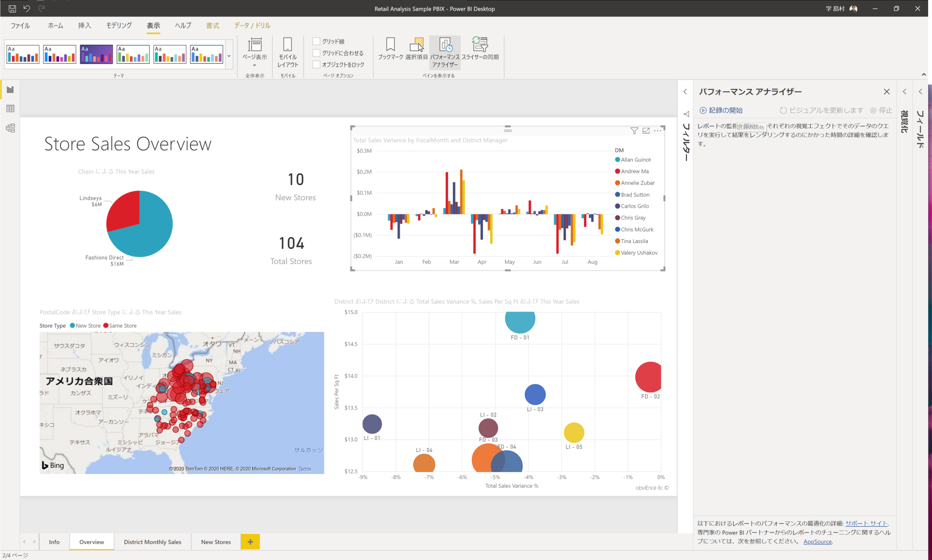Viewport: 932px width, 560px height.
Task: Click the Focus mode icon on chart
Action: click(x=646, y=131)
